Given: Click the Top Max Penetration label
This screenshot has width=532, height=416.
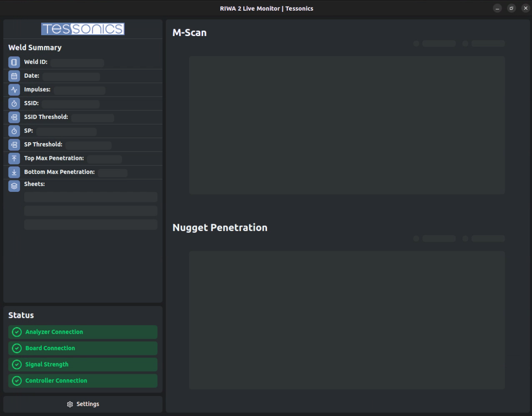Looking at the screenshot, I should [54, 158].
